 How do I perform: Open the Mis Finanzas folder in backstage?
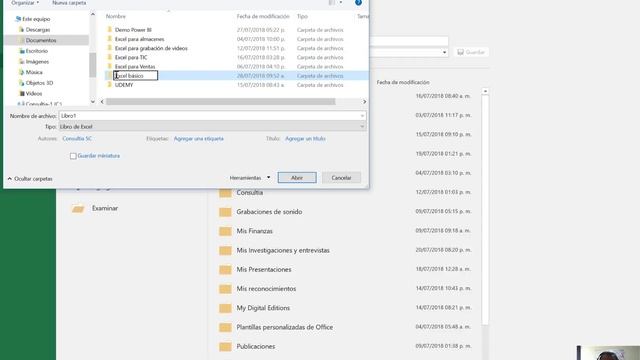point(254,231)
